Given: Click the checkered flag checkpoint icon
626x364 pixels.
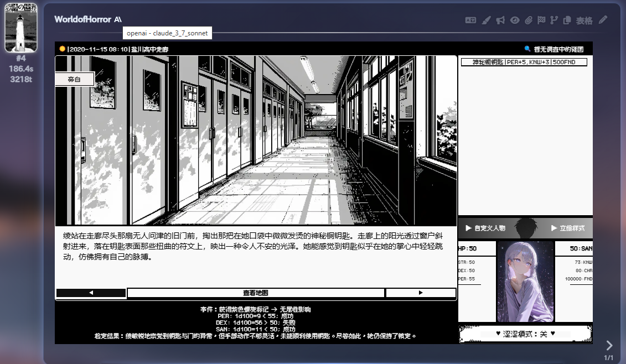Looking at the screenshot, I should click(x=541, y=20).
